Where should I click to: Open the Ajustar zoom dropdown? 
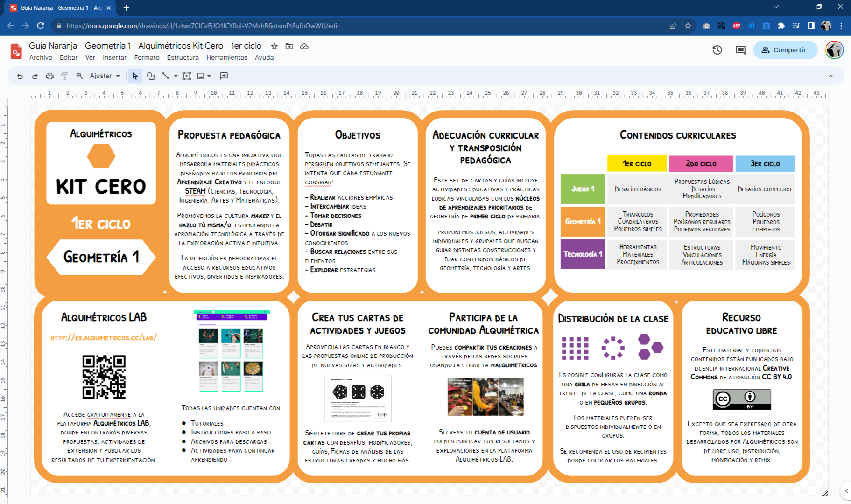(105, 76)
